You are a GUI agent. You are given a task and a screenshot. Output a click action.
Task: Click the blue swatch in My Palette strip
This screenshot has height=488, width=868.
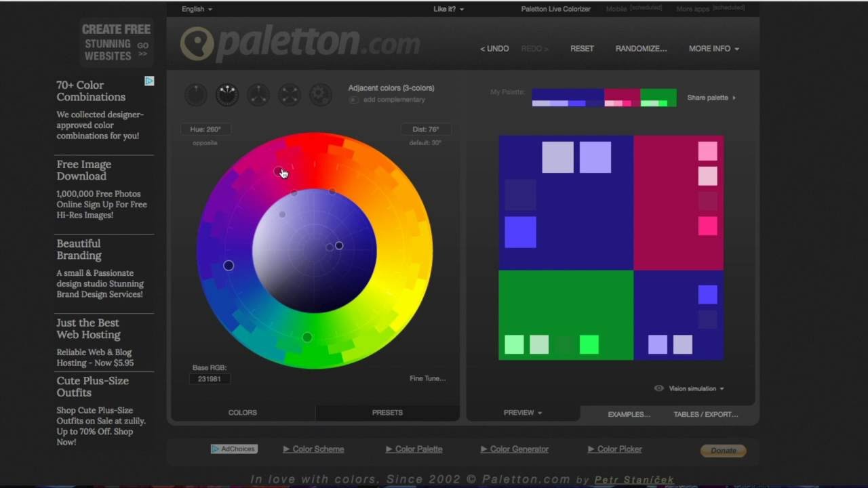click(568, 98)
